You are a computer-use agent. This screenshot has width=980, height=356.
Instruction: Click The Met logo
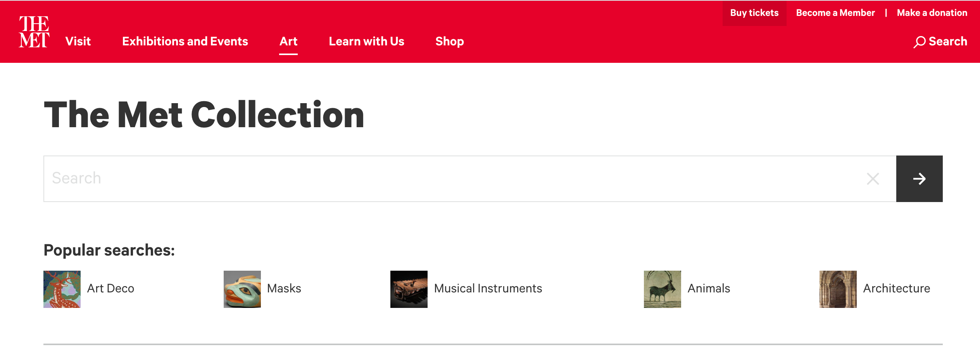point(34,32)
